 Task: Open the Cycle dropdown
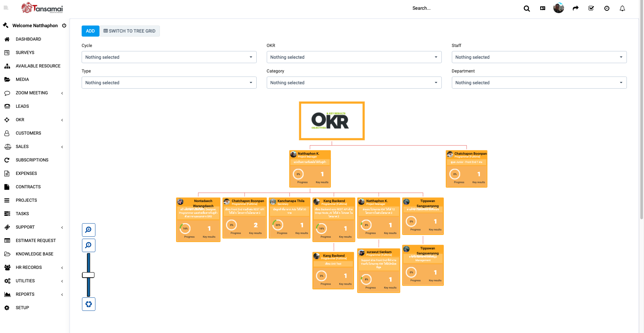click(169, 57)
